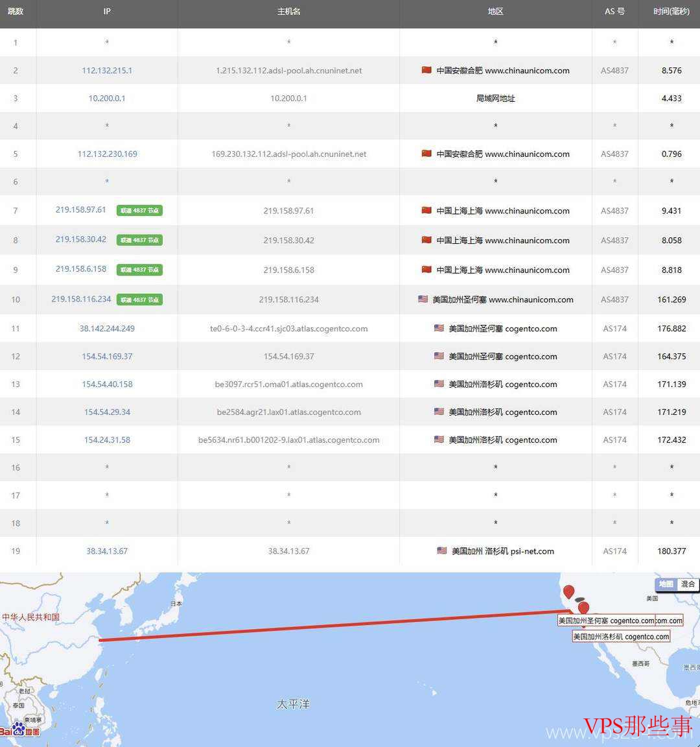The height and width of the screenshot is (747, 700).
Task: Click hostname be2584.agr21.lax01.atlas.cogentco.com
Action: pyautogui.click(x=288, y=412)
